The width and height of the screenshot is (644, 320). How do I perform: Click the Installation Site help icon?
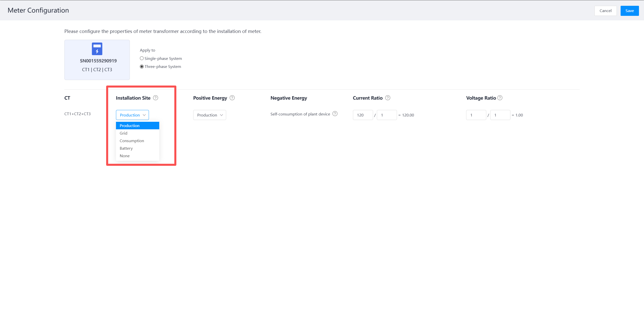point(155,98)
